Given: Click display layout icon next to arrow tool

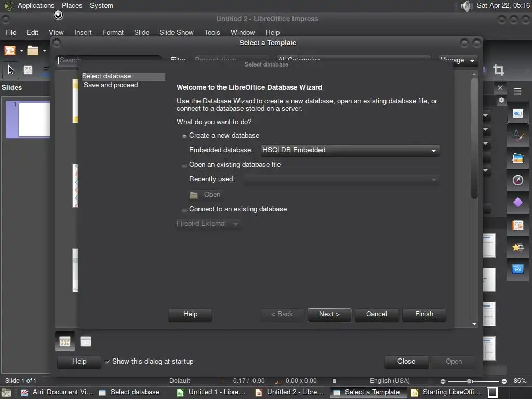Looking at the screenshot, I should [x=28, y=70].
